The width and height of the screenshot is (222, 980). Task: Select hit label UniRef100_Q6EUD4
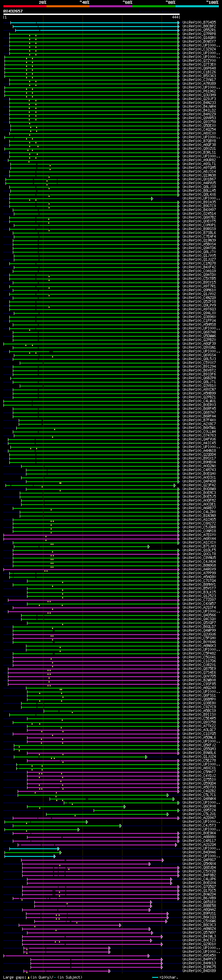[199, 867]
